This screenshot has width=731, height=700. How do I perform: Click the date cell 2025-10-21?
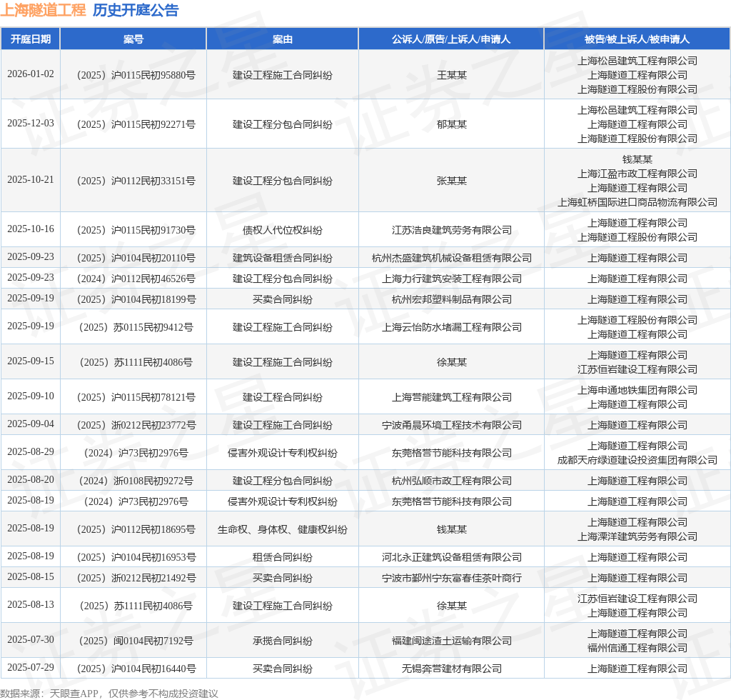[30, 179]
